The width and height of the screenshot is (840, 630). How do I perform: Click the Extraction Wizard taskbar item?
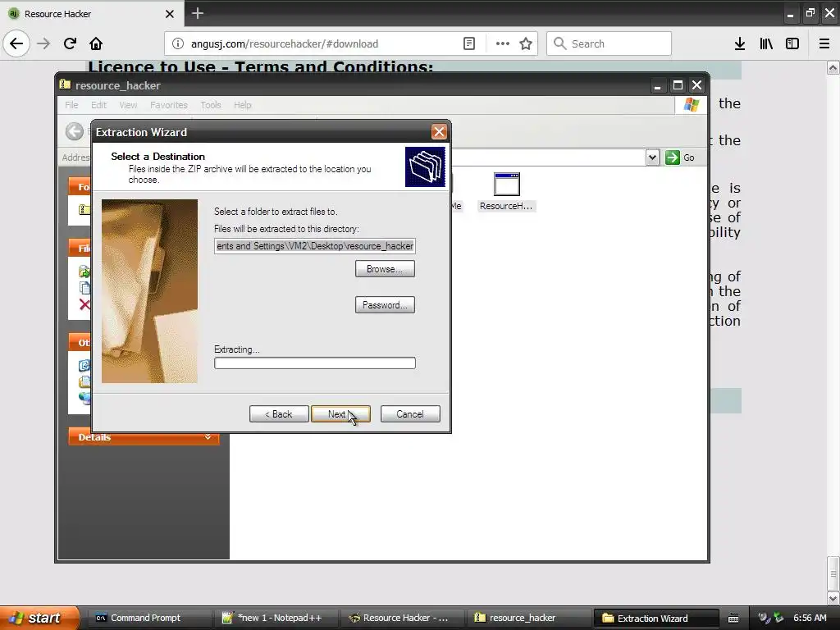tap(655, 619)
